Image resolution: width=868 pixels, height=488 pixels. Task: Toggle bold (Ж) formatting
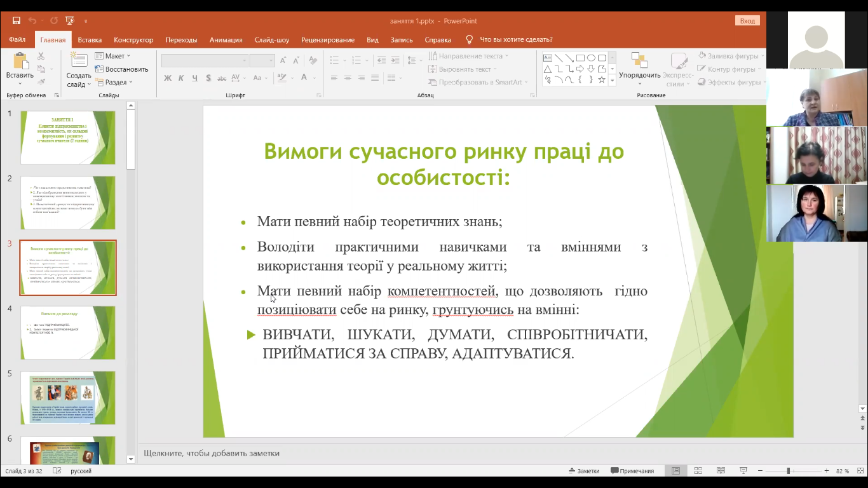pyautogui.click(x=168, y=78)
